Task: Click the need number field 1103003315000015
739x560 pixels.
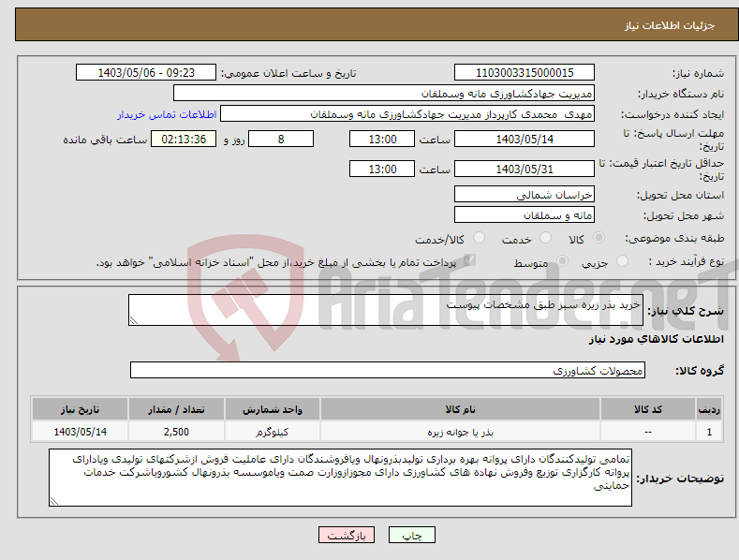Action: 525,73
